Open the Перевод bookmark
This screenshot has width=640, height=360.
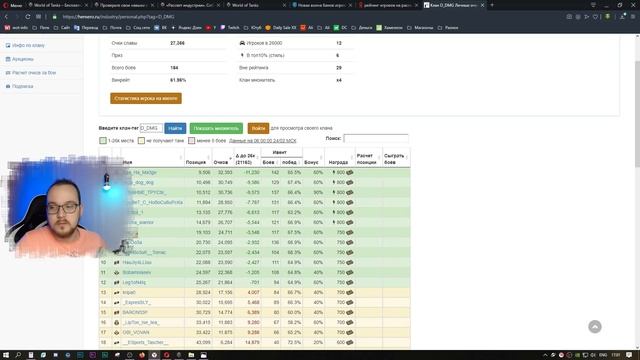tap(86, 28)
